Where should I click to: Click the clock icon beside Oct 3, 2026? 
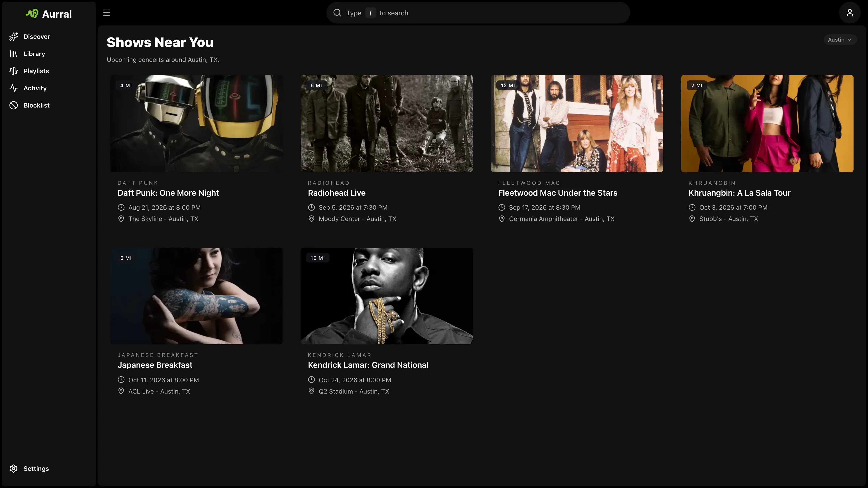point(692,207)
